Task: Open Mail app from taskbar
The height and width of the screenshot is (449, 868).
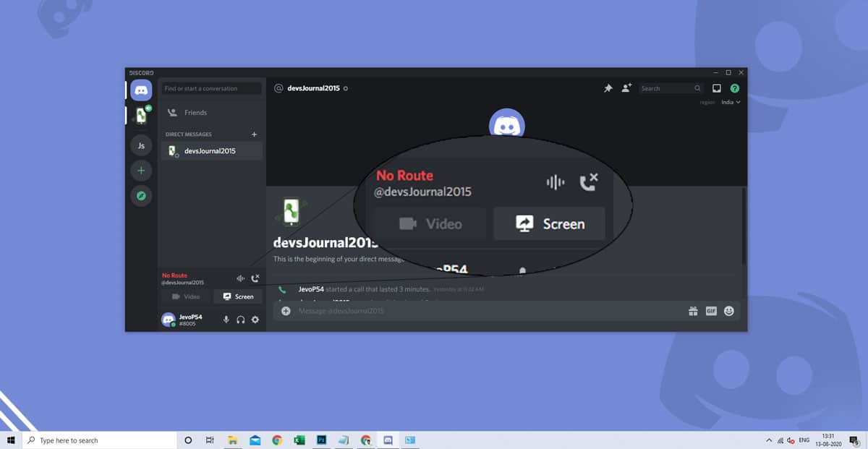Action: click(255, 440)
